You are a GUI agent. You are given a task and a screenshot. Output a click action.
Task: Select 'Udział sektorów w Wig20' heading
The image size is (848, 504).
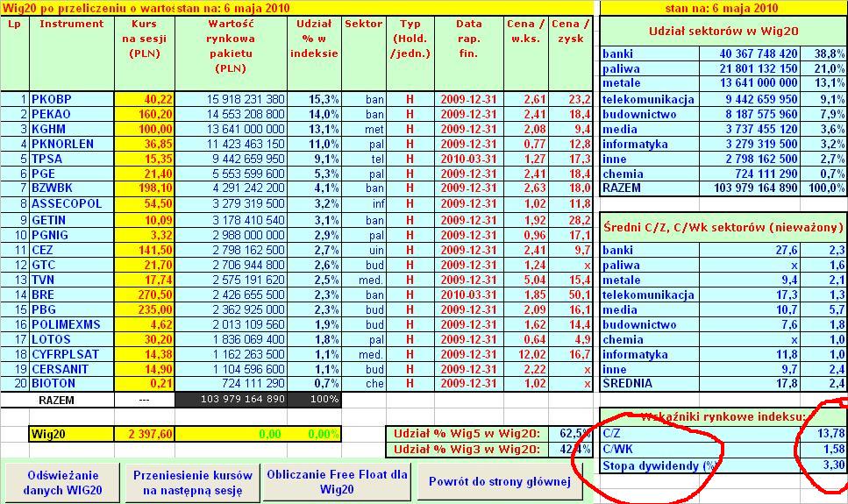[723, 32]
